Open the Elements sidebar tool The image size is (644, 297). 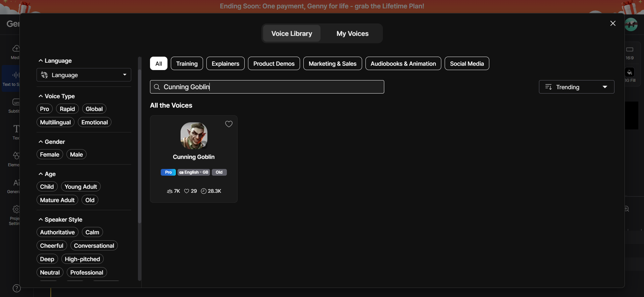14,159
